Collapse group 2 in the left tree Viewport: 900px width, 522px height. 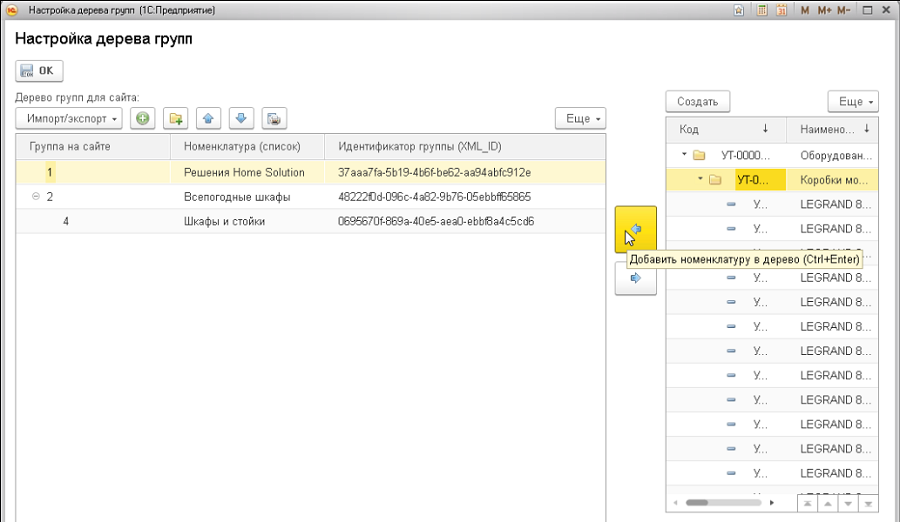click(x=36, y=196)
